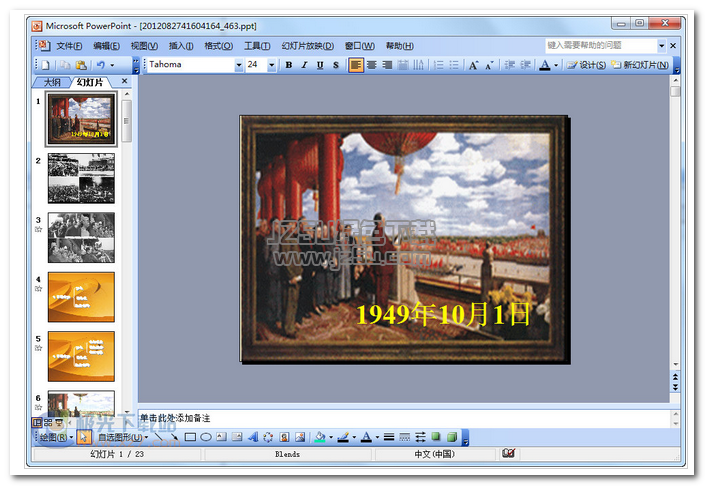Click the Increase Indent icon
This screenshot has width=705, height=486.
click(x=525, y=65)
